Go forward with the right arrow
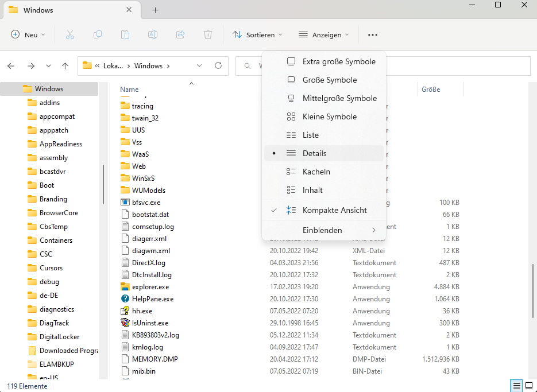 tap(31, 66)
